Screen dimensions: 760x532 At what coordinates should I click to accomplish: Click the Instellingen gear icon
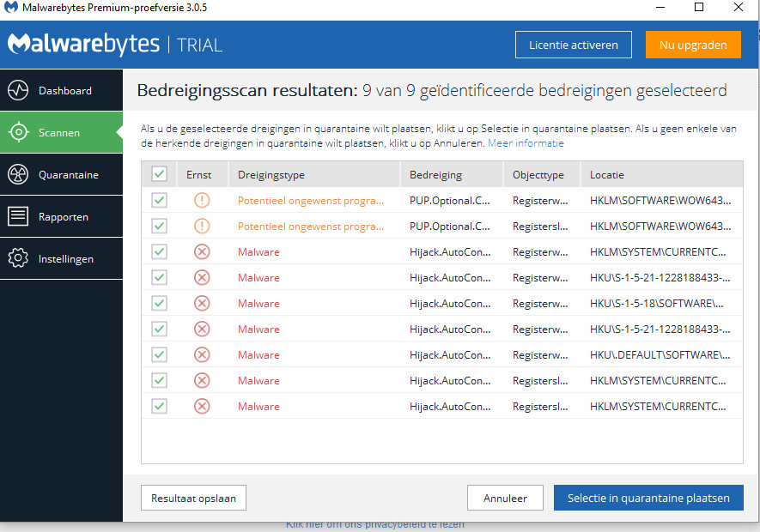[18, 259]
